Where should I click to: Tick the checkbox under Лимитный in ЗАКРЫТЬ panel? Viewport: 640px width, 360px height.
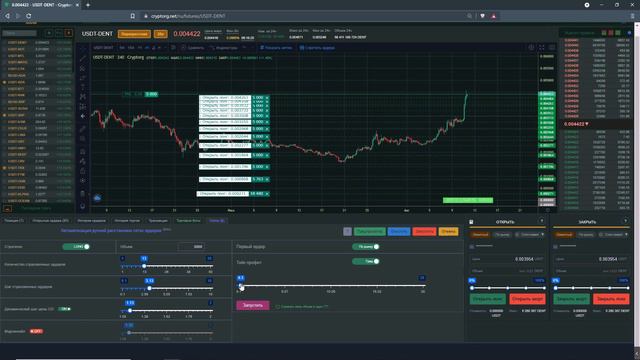point(556,247)
